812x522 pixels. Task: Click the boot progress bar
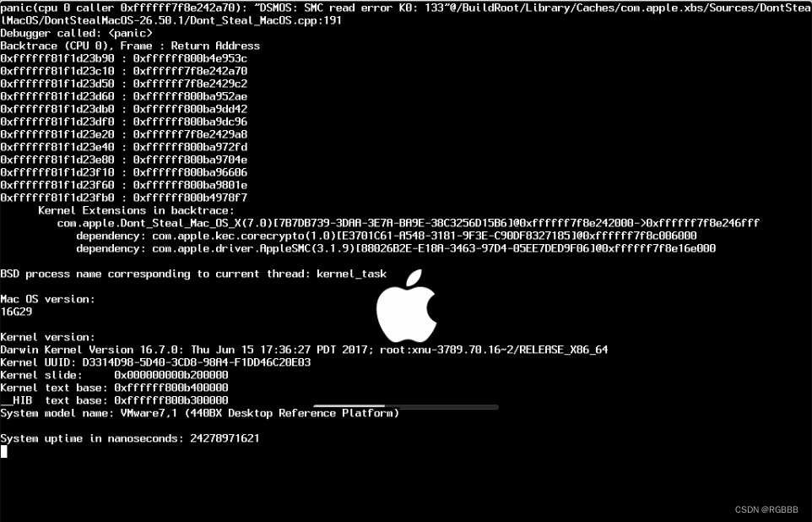405,407
